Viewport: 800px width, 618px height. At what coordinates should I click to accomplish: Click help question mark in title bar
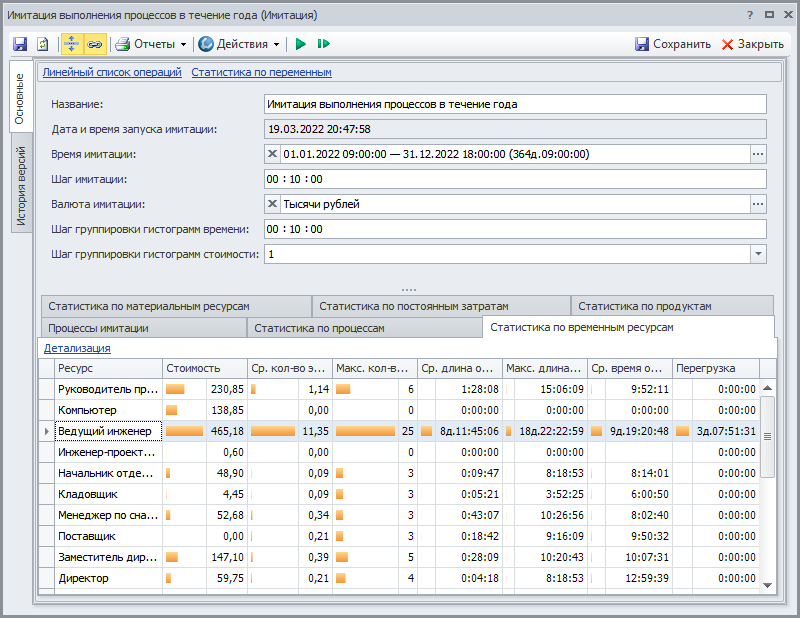point(750,15)
